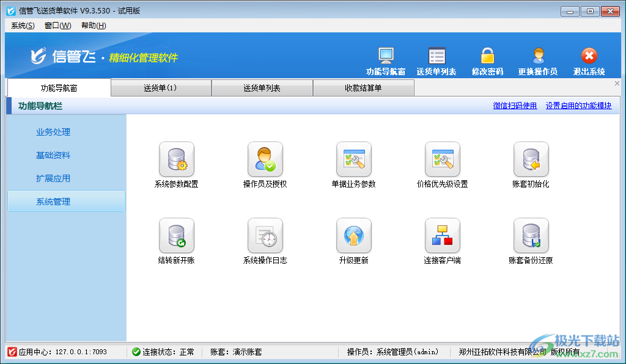Click the green 连接状态 check icon
626x364 pixels.
(136, 352)
